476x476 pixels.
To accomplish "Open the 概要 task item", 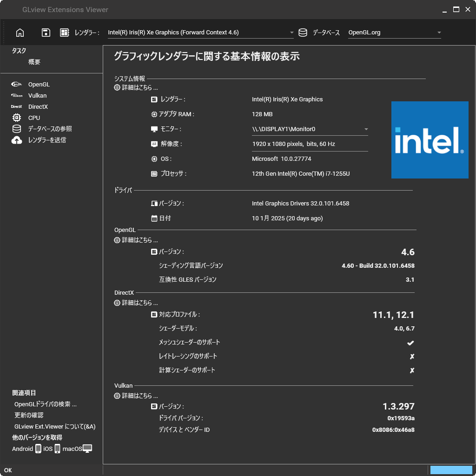I will [x=34, y=62].
